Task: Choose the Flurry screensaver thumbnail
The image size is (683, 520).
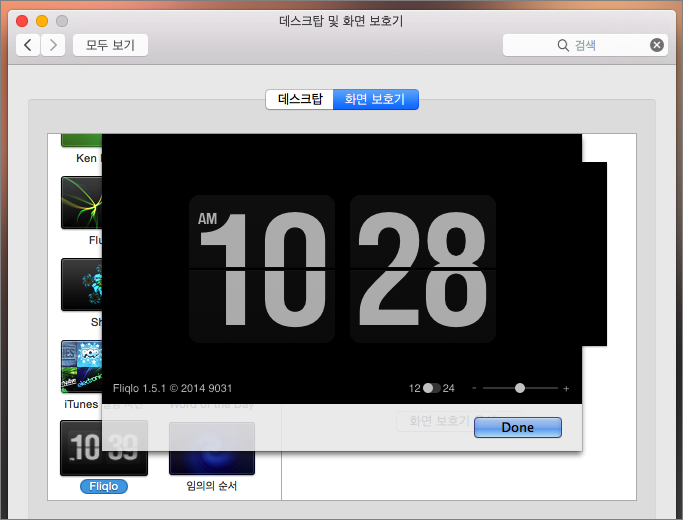Action: click(81, 203)
